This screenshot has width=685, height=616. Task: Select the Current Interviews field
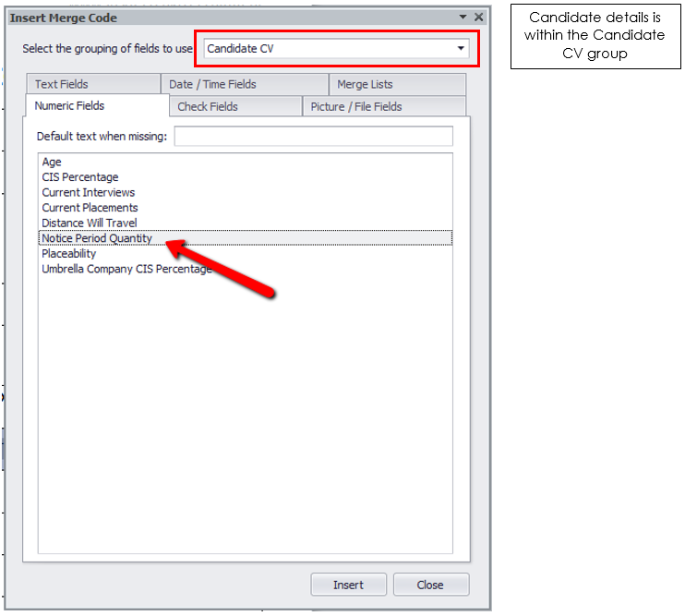tap(88, 192)
